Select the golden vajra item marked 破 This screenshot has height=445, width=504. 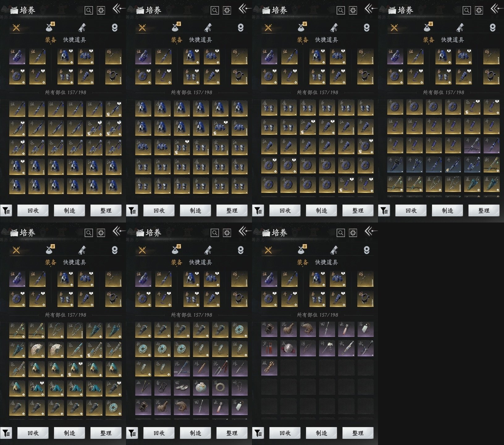[x=269, y=368]
